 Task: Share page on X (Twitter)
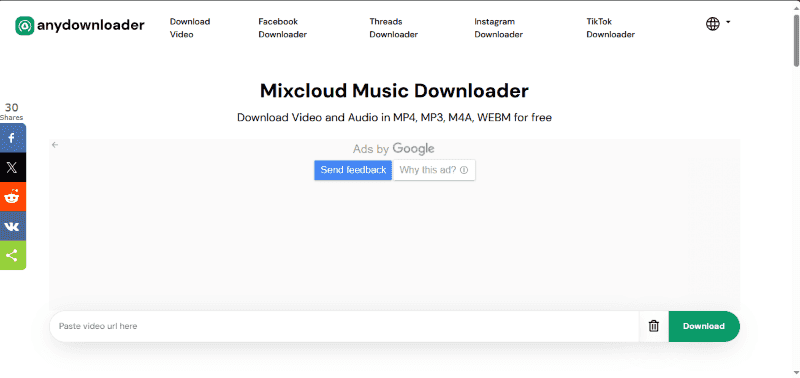click(12, 167)
